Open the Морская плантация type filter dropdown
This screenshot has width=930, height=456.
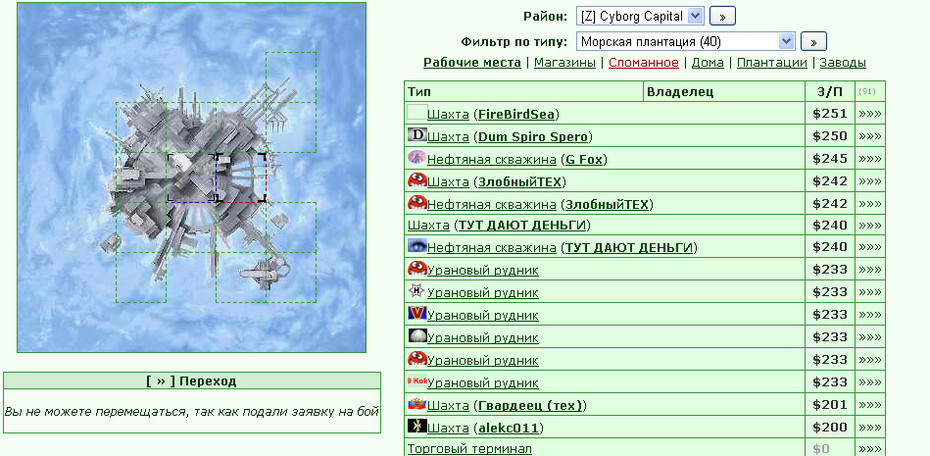685,42
